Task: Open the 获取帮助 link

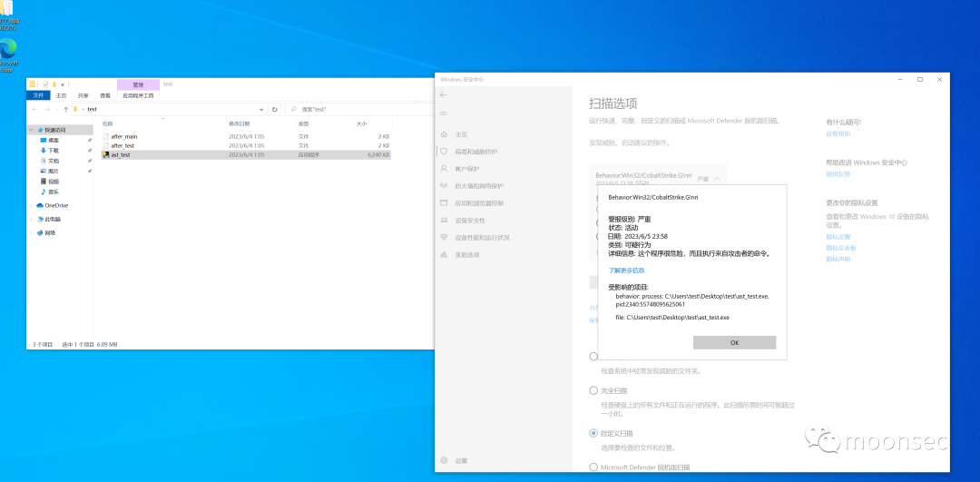Action: point(838,133)
